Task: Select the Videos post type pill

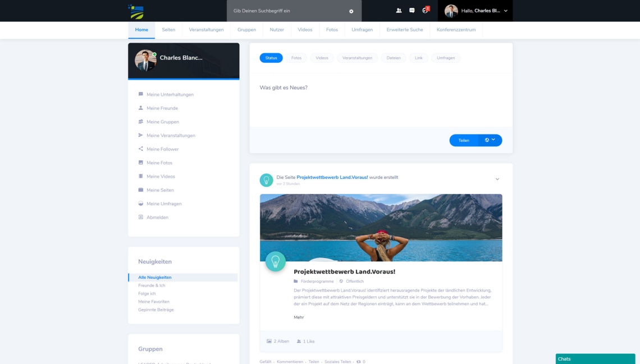Action: (x=322, y=58)
